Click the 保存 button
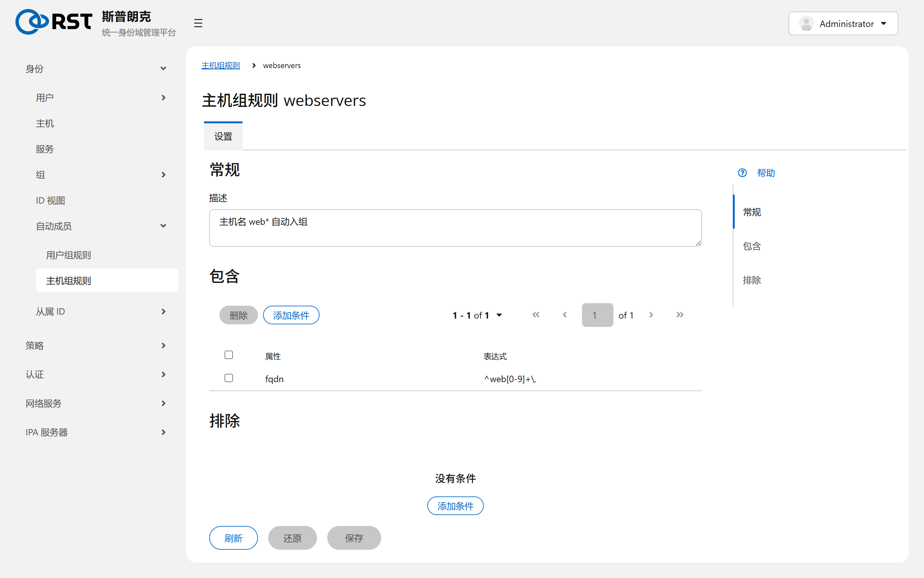 click(x=354, y=538)
